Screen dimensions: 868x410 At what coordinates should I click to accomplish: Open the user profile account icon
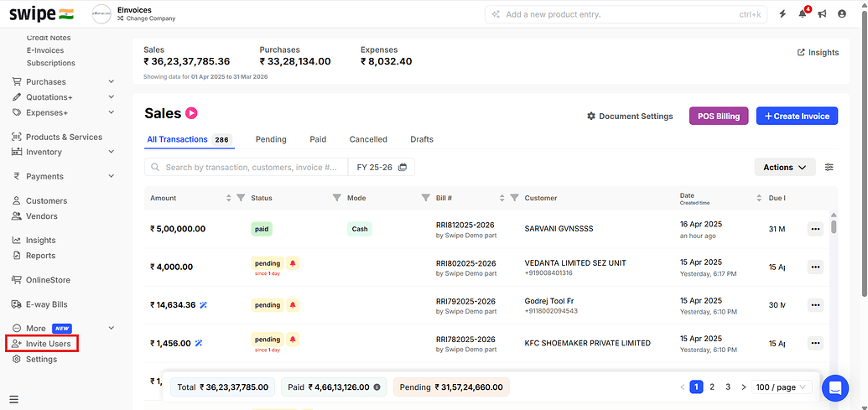841,14
